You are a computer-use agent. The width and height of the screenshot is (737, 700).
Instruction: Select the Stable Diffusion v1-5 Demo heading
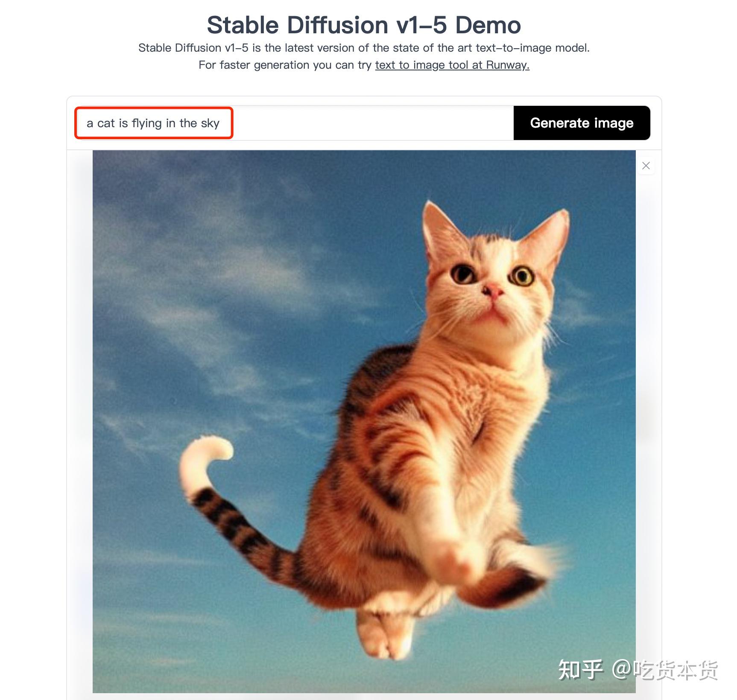(364, 25)
